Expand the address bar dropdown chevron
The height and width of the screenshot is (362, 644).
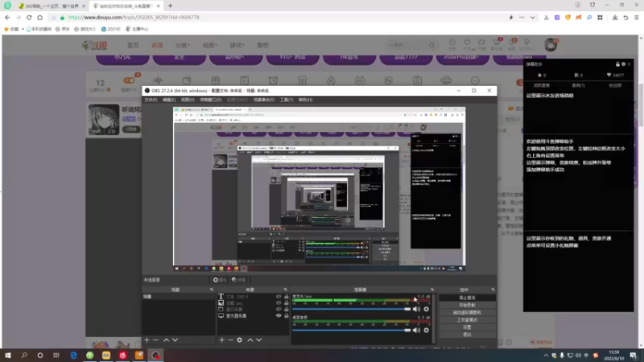(x=532, y=18)
